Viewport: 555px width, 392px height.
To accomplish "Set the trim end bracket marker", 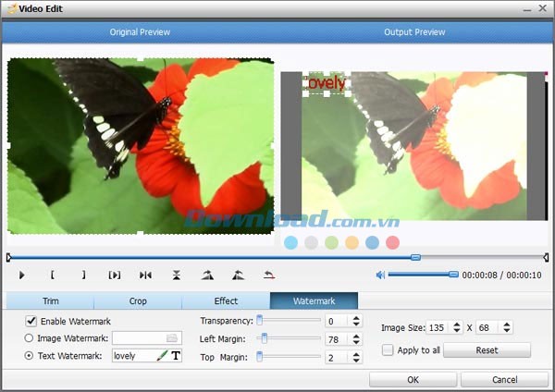I will pyautogui.click(x=83, y=275).
